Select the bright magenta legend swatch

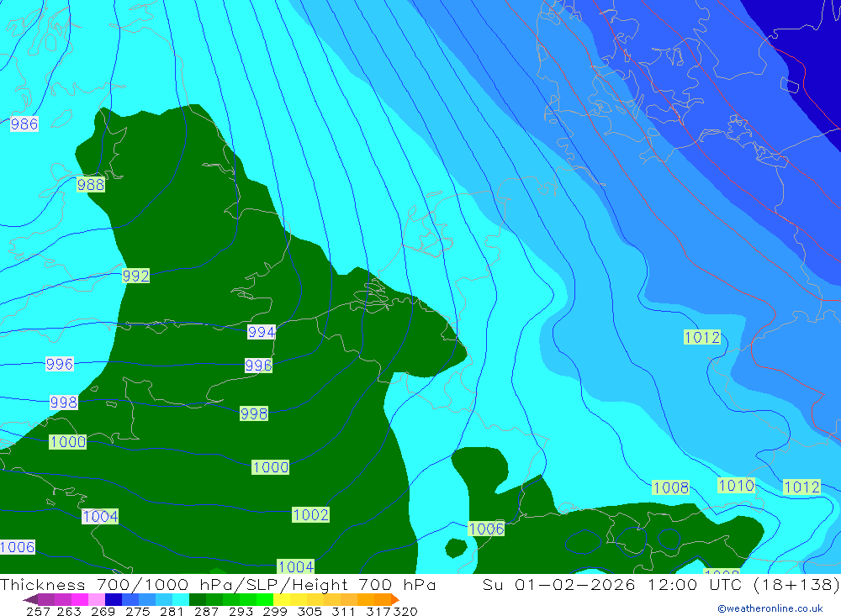tap(78, 599)
